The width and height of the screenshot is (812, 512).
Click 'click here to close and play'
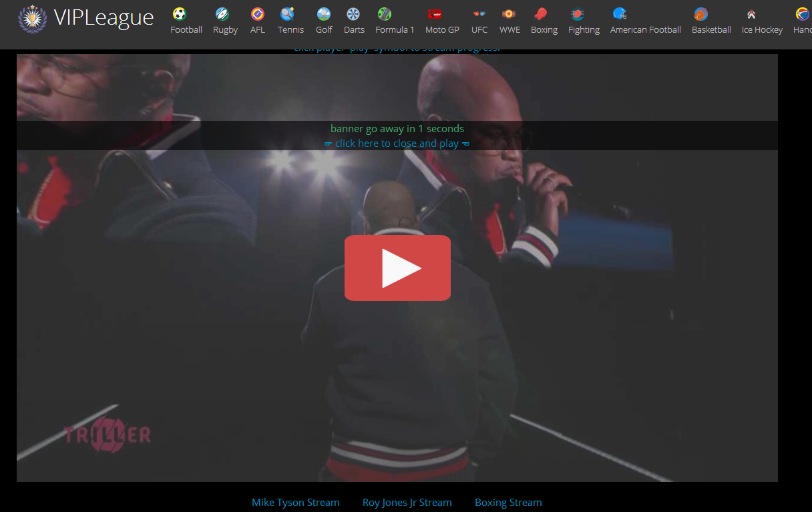(397, 144)
